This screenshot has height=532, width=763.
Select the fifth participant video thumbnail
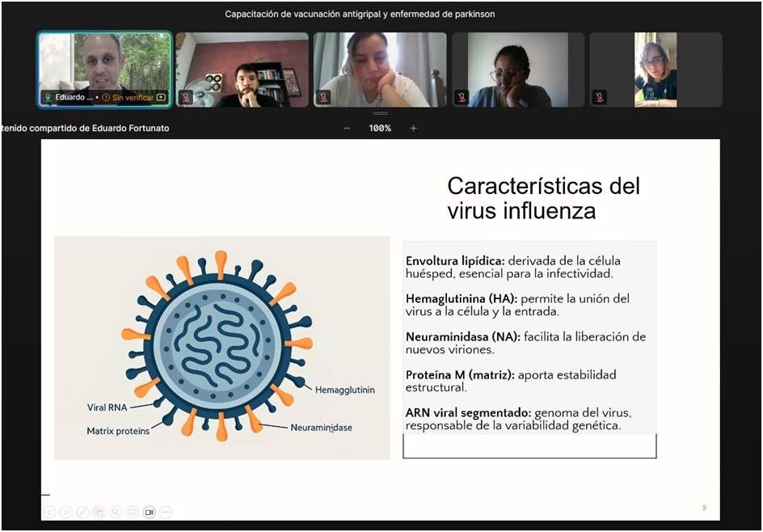point(656,70)
